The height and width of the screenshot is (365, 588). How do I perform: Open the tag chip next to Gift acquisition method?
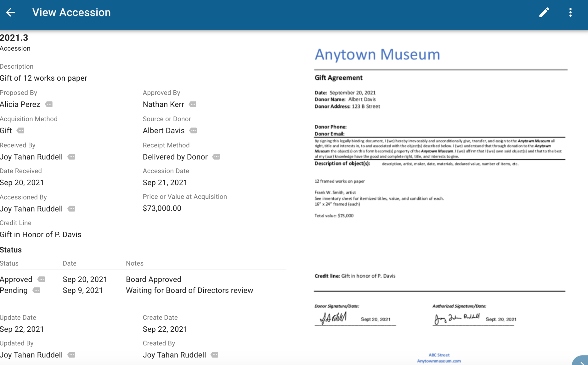click(x=20, y=131)
